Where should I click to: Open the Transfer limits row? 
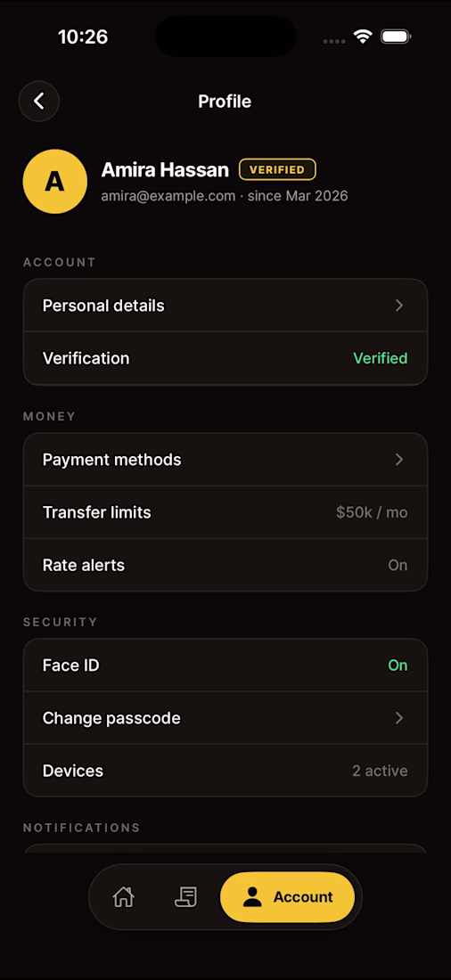[225, 512]
